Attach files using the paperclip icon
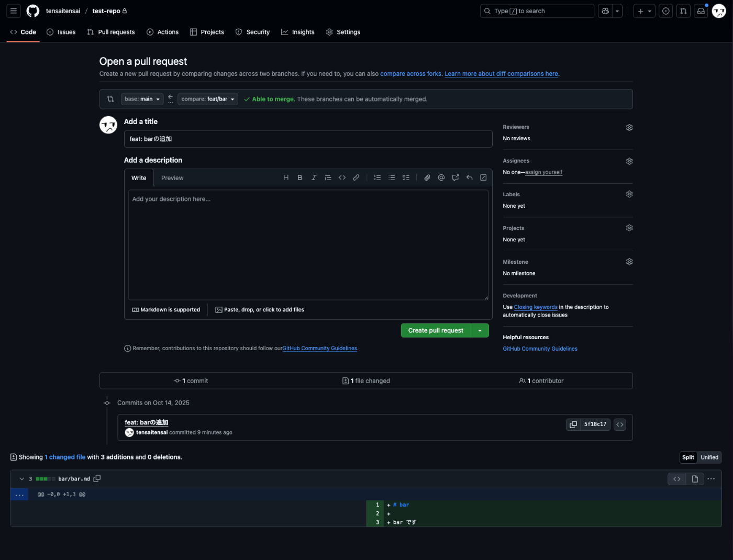This screenshot has height=560, width=733. (427, 178)
